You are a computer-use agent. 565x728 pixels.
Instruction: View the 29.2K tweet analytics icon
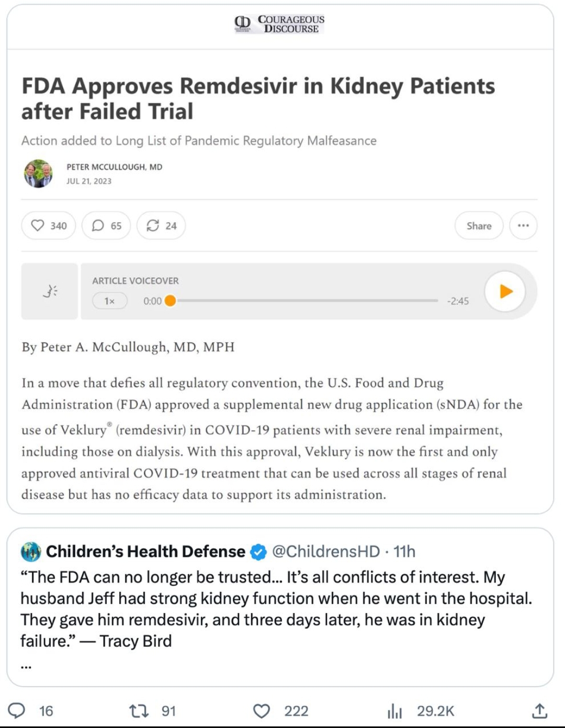coord(394,711)
